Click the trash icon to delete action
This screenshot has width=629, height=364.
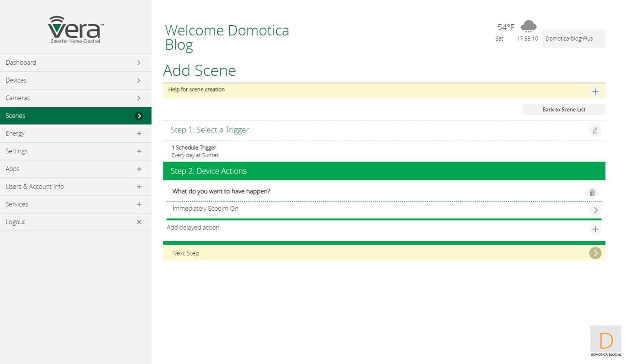[592, 193]
